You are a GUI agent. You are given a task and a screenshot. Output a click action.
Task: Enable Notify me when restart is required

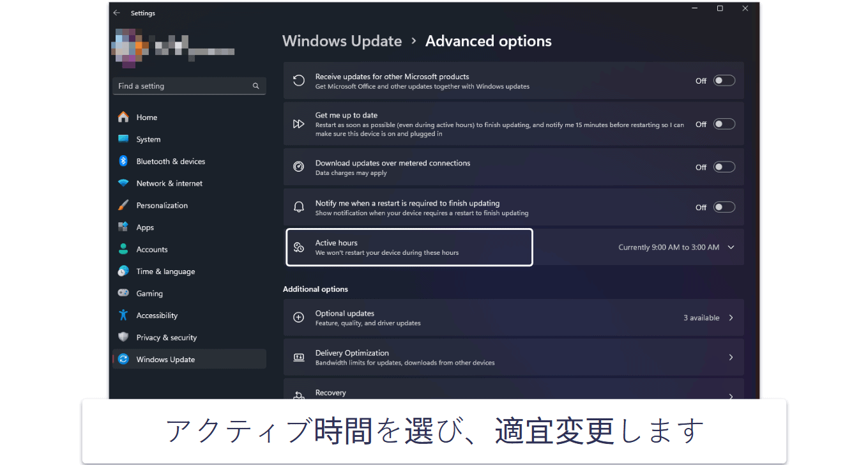tap(724, 207)
